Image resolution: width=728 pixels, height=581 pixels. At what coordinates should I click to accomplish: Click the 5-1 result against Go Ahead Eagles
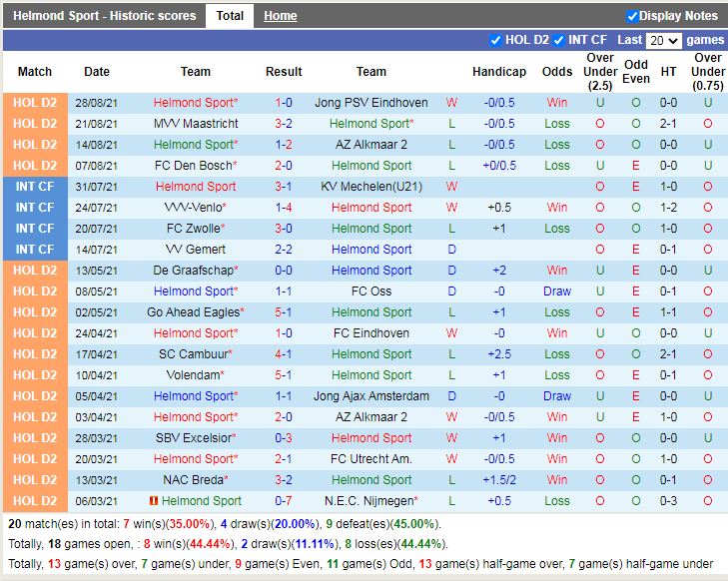[x=284, y=312]
